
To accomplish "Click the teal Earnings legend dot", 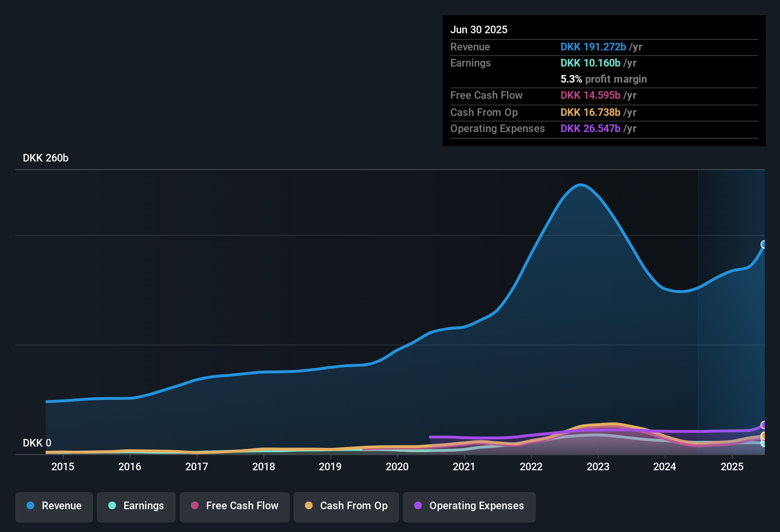I will 112,506.
